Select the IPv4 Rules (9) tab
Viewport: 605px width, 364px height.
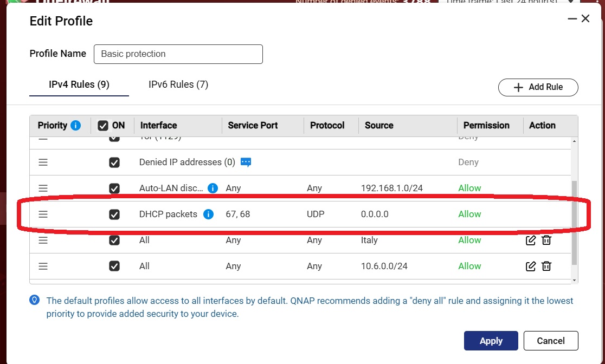pyautogui.click(x=79, y=84)
